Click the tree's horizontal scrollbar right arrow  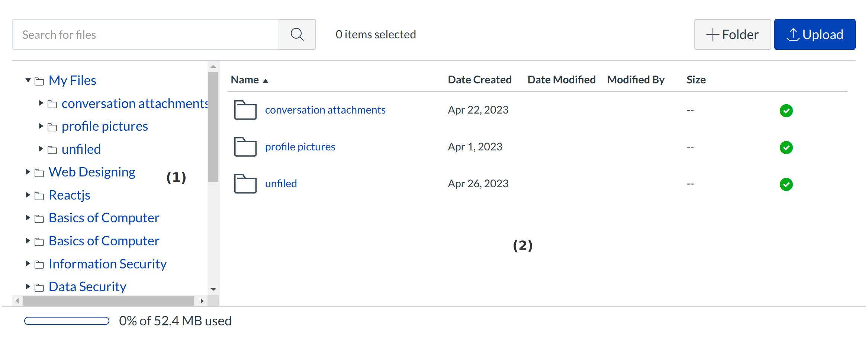coord(202,301)
